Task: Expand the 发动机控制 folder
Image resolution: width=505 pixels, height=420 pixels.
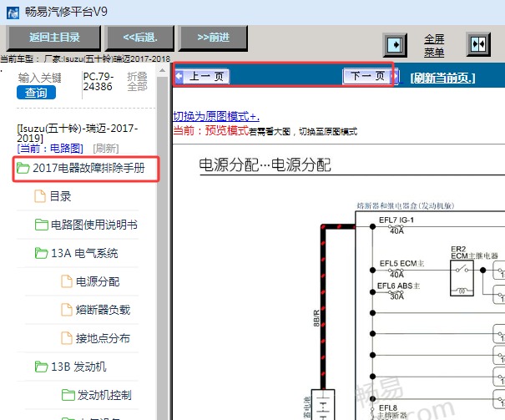Action: tap(104, 395)
